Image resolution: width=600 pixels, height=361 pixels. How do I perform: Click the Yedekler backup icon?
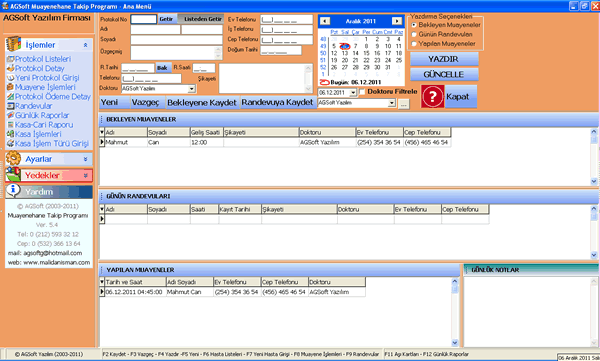pyautogui.click(x=13, y=175)
